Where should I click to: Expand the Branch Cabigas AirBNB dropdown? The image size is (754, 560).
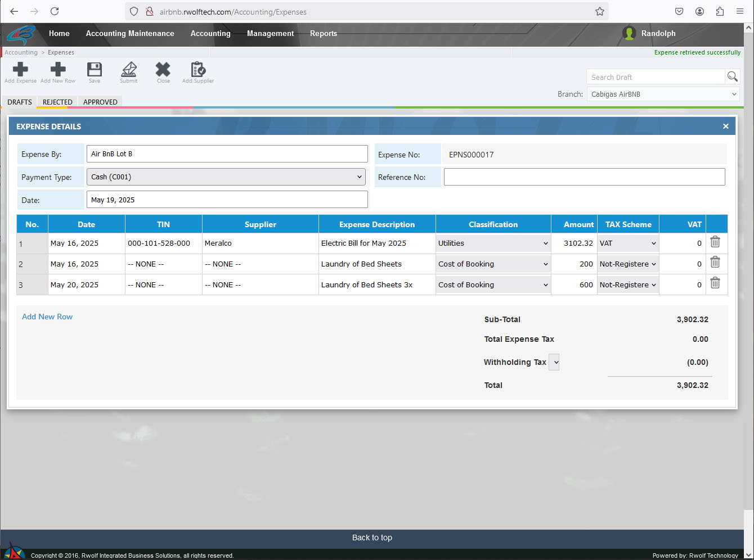[663, 94]
